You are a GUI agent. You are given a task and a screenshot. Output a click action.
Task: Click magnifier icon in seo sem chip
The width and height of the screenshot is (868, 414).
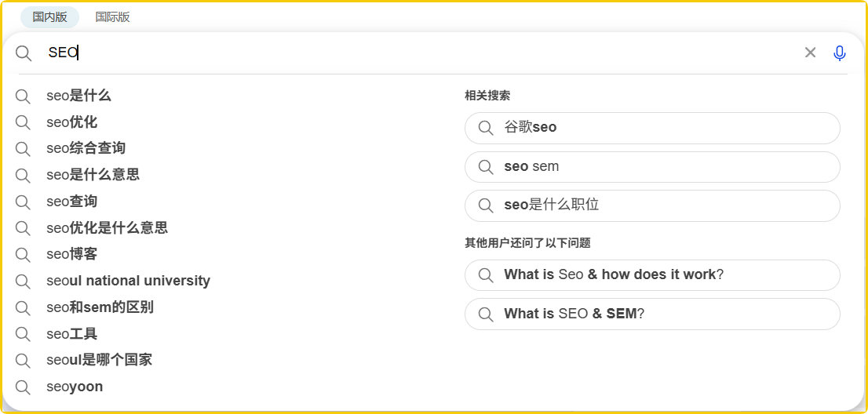pyautogui.click(x=486, y=166)
